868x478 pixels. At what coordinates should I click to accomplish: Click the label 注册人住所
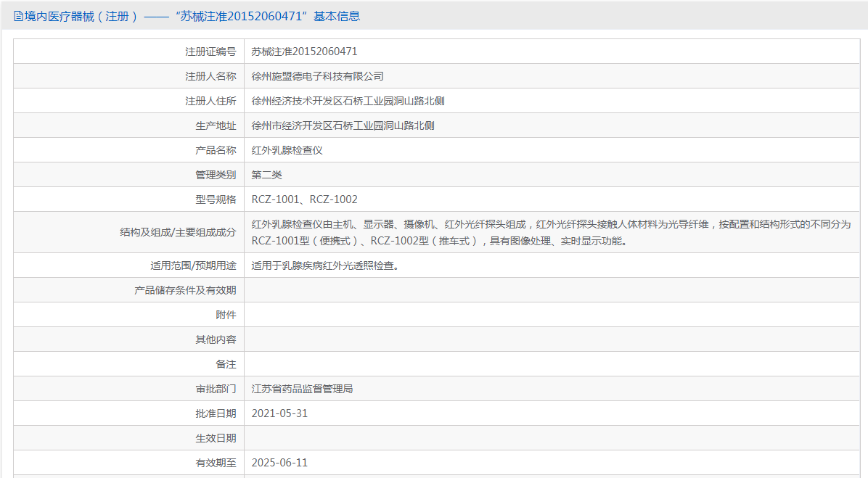coord(210,101)
